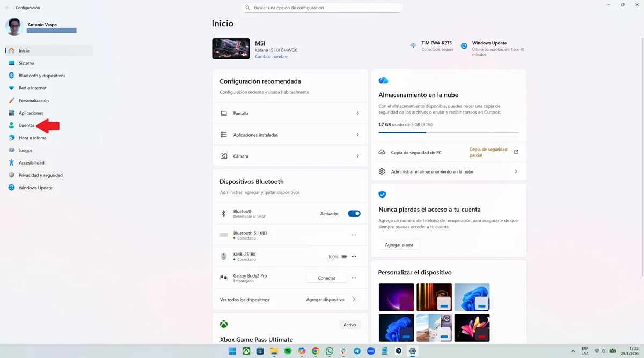Click the TIM FWA-K2T5 Wi-Fi status
The image size is (644, 358).
point(431,46)
